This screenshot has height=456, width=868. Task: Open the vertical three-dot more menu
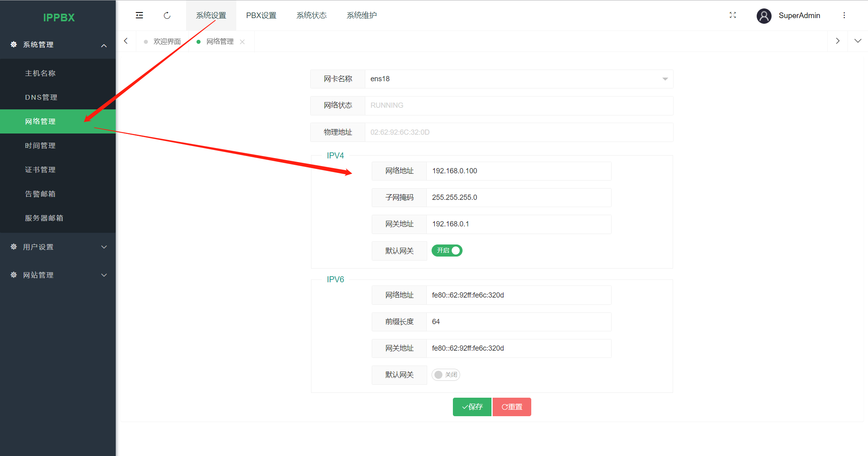tap(844, 15)
